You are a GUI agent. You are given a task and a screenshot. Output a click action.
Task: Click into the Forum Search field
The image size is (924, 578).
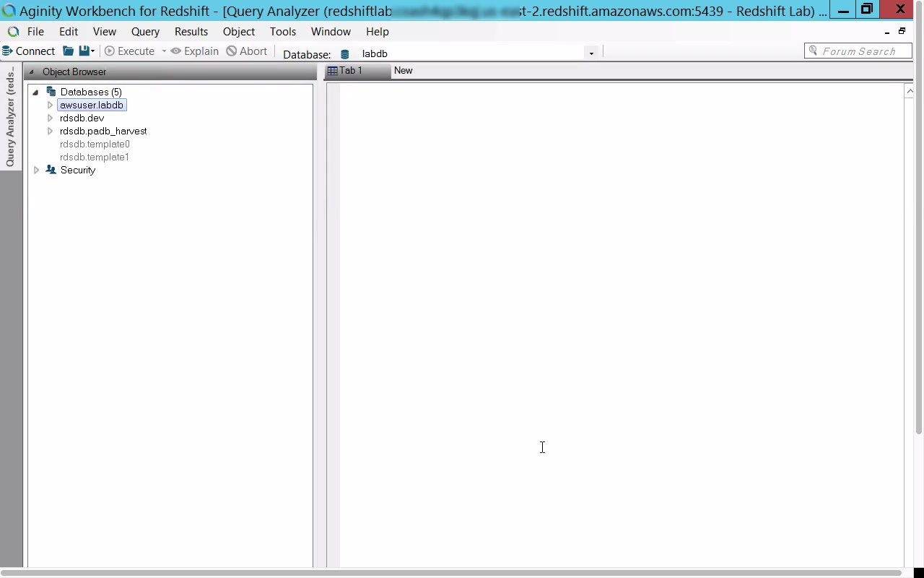pyautogui.click(x=858, y=51)
